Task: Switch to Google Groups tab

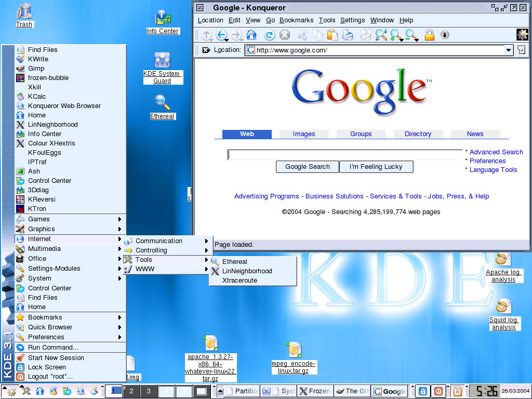Action: coord(361,134)
